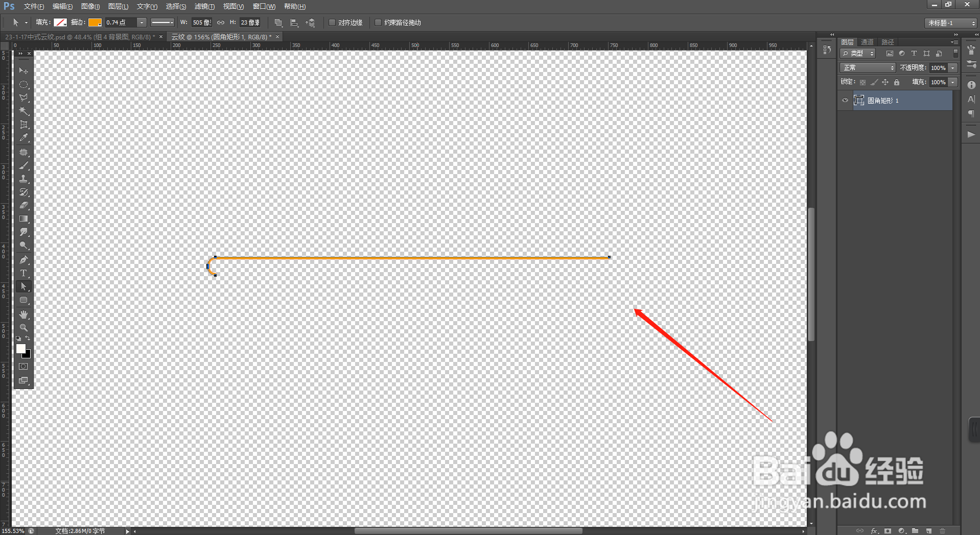Select the Zoom tool
Image resolution: width=980 pixels, height=535 pixels.
pyautogui.click(x=24, y=327)
